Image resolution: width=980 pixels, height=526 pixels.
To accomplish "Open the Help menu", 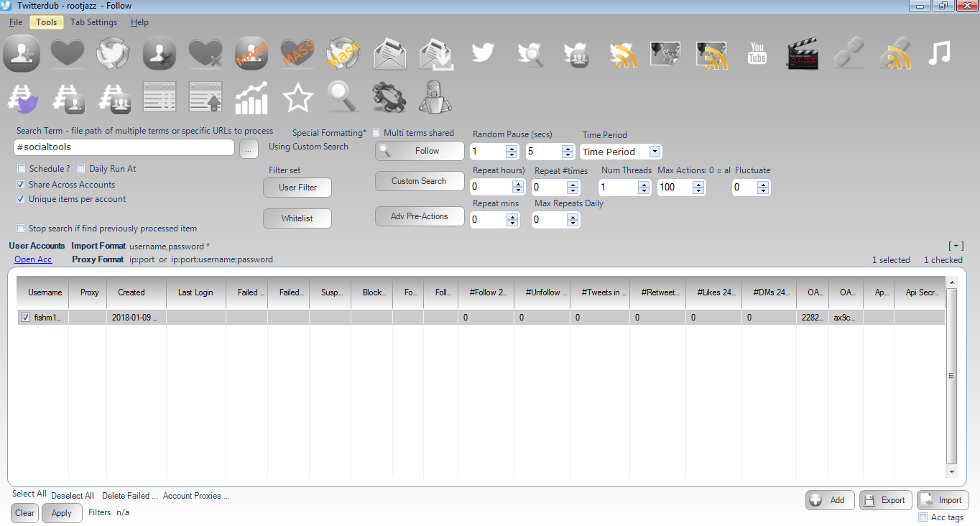I will [139, 22].
